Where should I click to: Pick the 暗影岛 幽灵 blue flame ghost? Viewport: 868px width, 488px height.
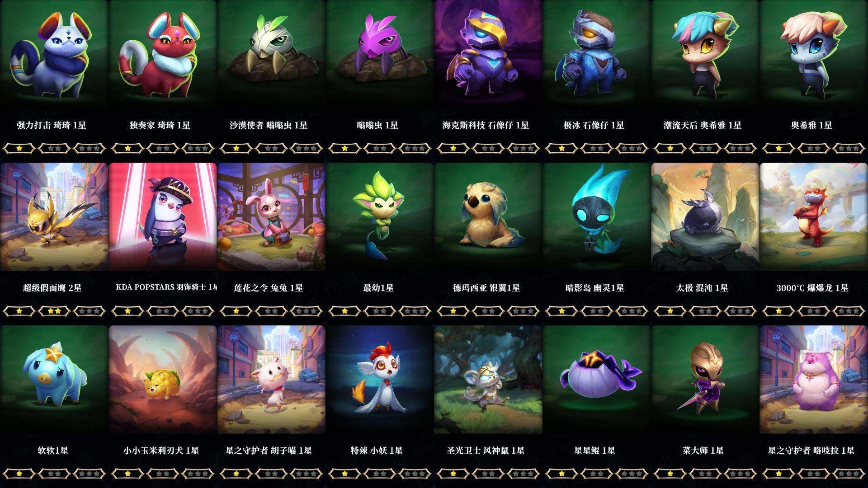597,217
